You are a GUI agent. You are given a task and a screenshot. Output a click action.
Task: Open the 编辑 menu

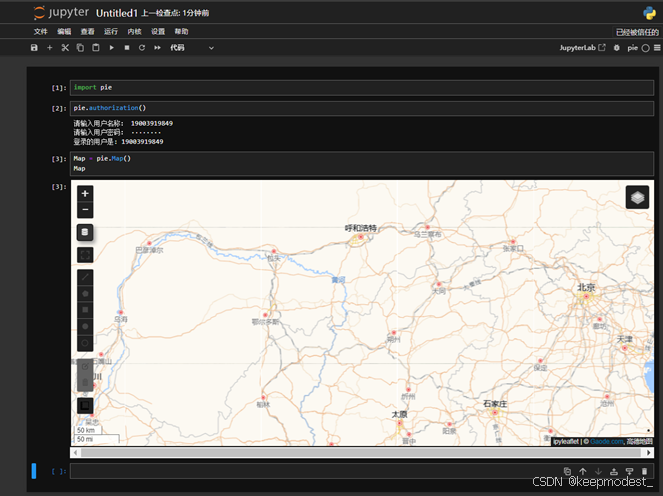pyautogui.click(x=64, y=32)
